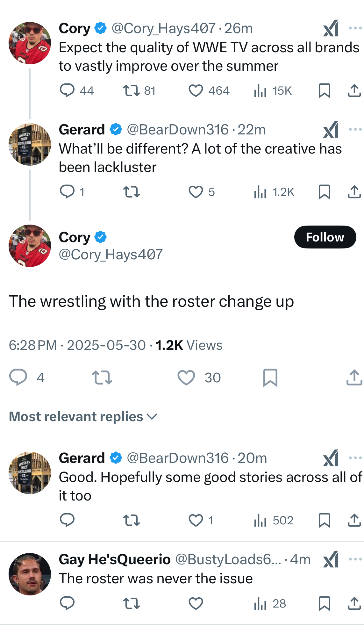Screen dimensions: 364x626
Task: Bookmark Cory's WWE TV quality tweet
Action: click(324, 90)
